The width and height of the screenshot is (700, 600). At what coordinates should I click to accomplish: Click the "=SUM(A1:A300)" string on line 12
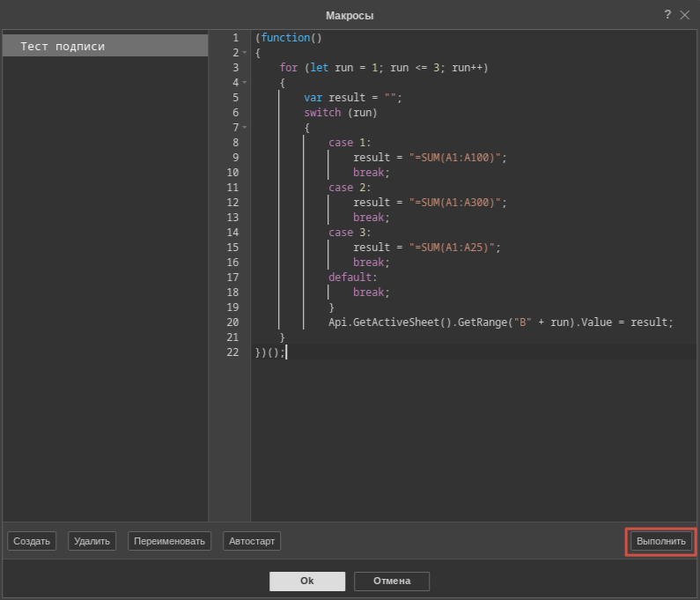(455, 203)
